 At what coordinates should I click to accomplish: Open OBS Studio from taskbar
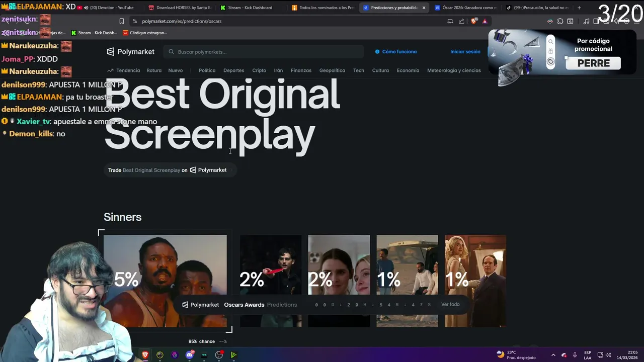pos(219,355)
